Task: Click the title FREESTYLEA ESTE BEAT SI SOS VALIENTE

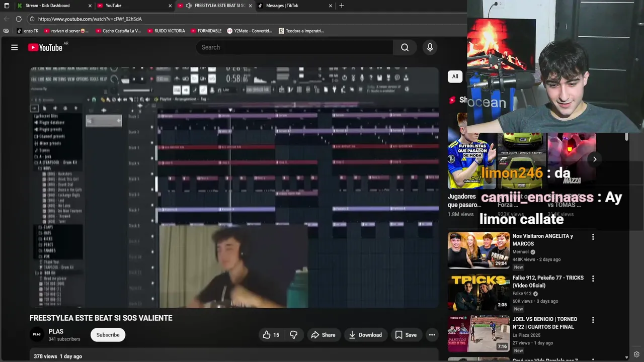Action: pos(101,318)
